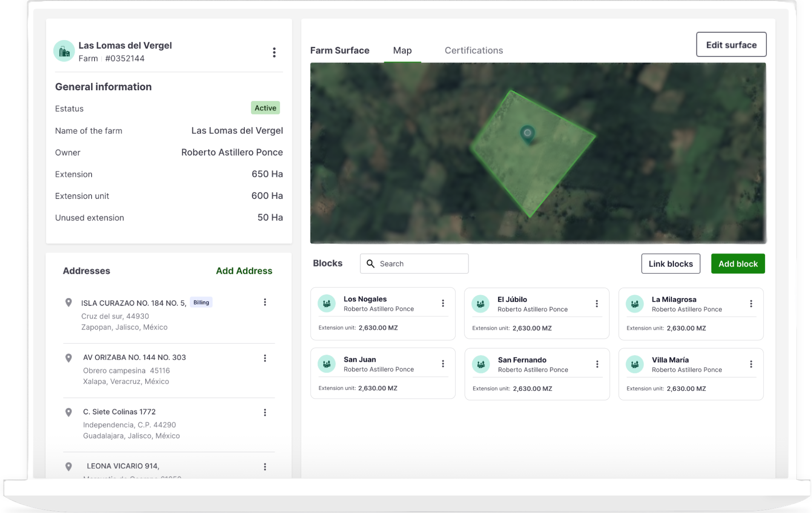
Task: Click the Edit surface button
Action: (731, 45)
